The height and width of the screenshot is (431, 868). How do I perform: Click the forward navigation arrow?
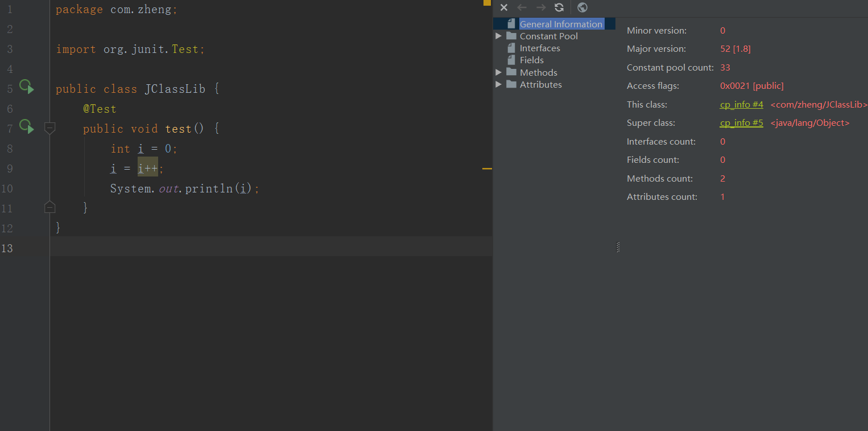coord(541,7)
